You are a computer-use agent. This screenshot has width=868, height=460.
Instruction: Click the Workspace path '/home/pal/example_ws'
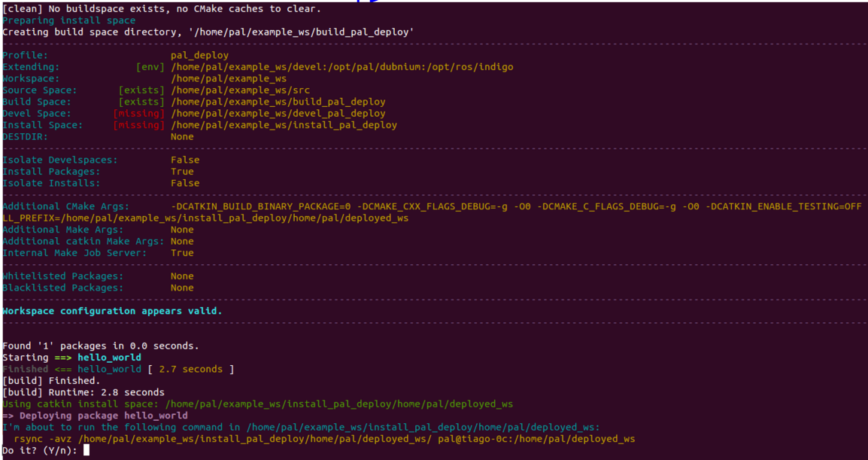pyautogui.click(x=229, y=79)
